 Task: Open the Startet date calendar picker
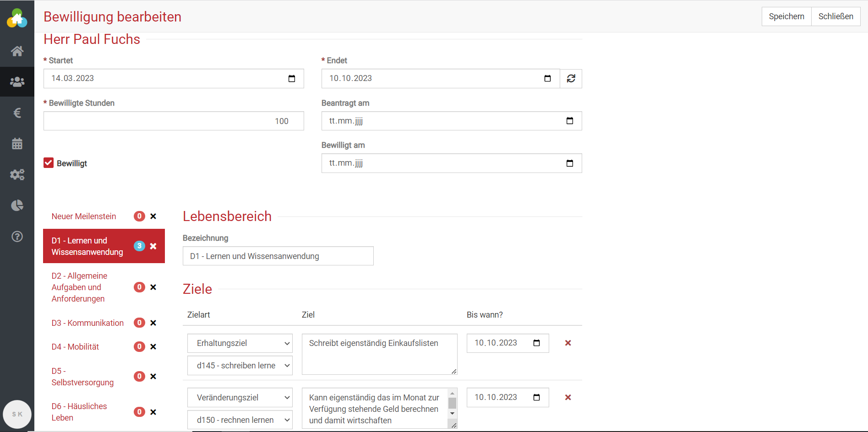pyautogui.click(x=292, y=79)
